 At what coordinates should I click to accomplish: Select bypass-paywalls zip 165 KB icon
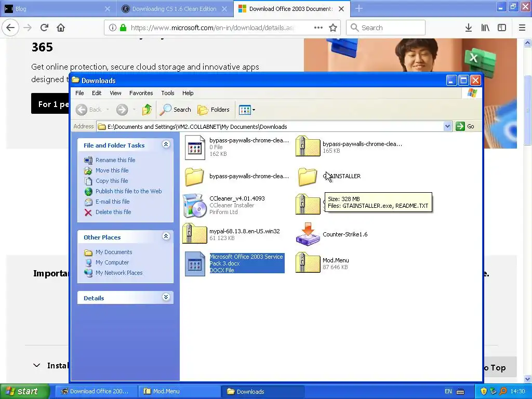(308, 146)
